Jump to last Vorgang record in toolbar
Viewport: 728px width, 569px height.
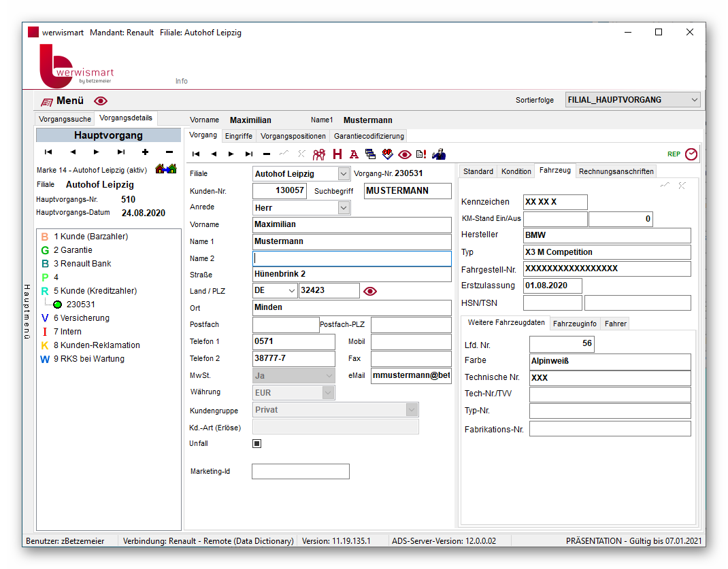click(x=249, y=154)
